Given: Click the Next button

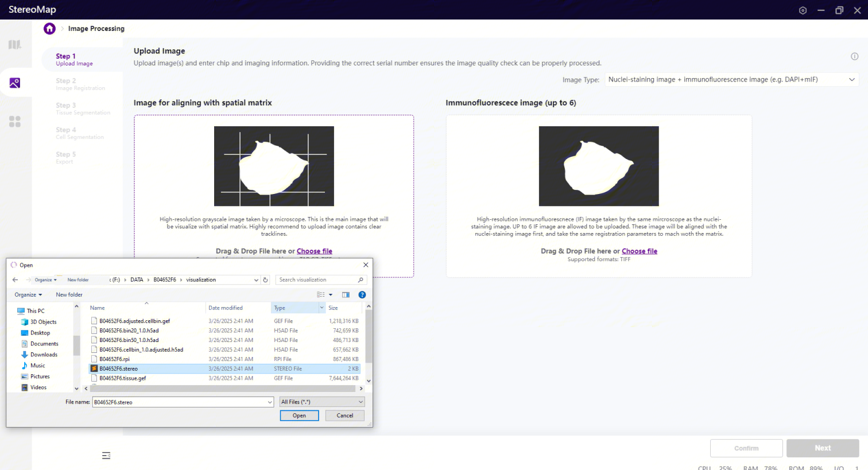Looking at the screenshot, I should pyautogui.click(x=823, y=448).
